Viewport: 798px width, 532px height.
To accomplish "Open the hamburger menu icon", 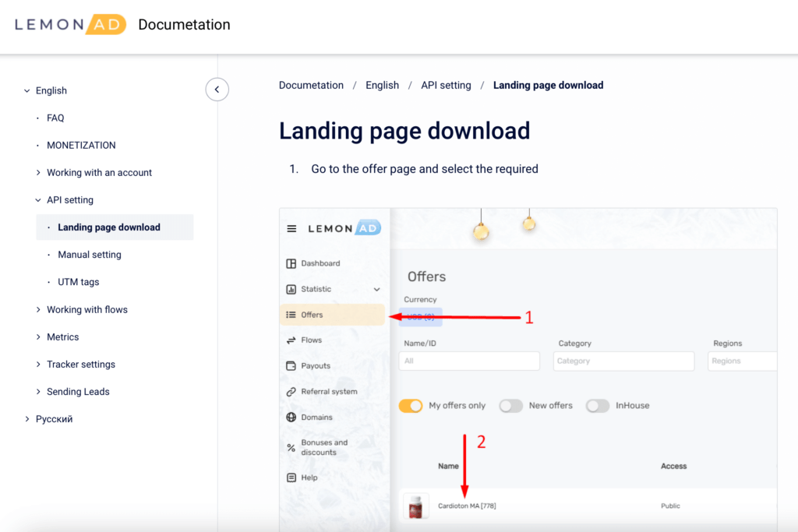I will click(291, 229).
